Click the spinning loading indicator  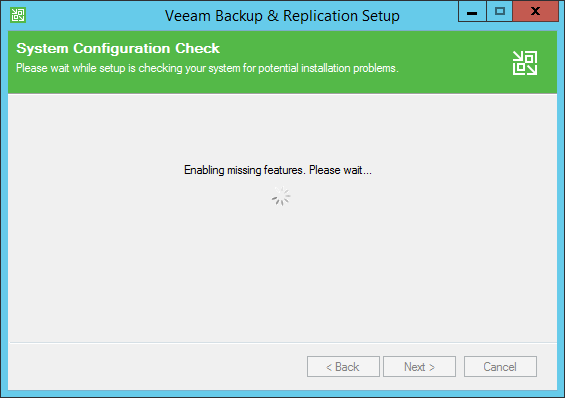(x=281, y=196)
